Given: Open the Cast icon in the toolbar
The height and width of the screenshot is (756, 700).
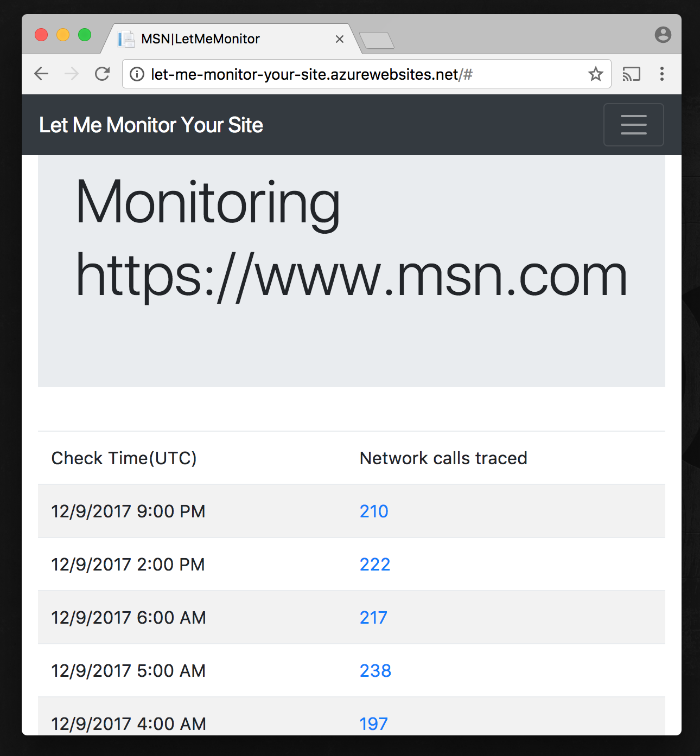Looking at the screenshot, I should 631,74.
